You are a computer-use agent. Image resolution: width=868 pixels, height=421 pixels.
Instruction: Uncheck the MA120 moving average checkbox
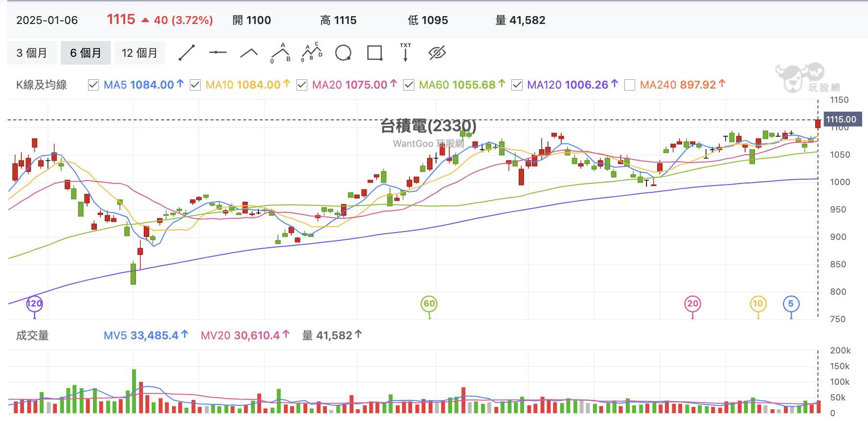click(x=517, y=85)
